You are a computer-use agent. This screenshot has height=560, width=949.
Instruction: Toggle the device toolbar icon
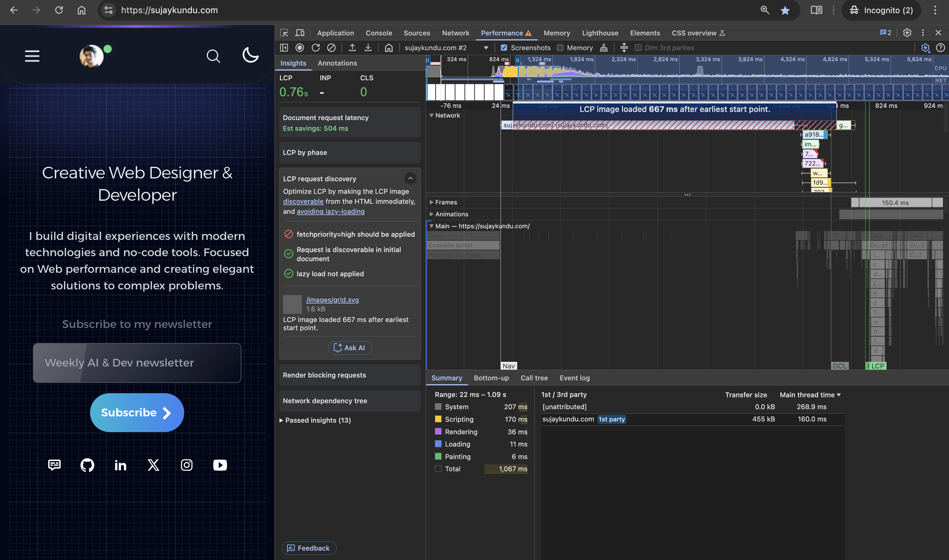300,33
